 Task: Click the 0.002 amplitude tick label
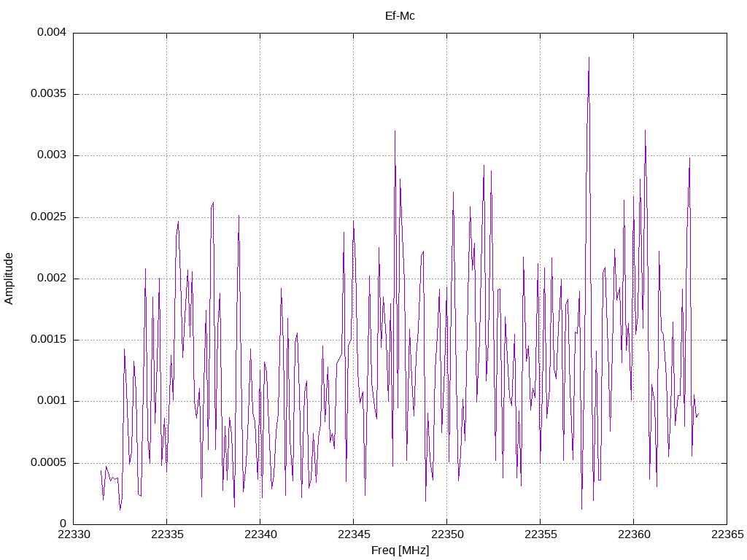52,278
